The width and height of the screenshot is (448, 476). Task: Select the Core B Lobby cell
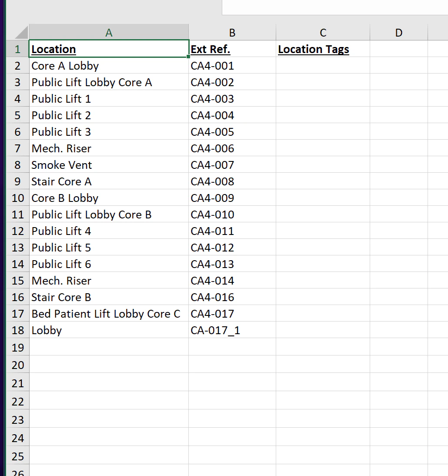tap(109, 198)
